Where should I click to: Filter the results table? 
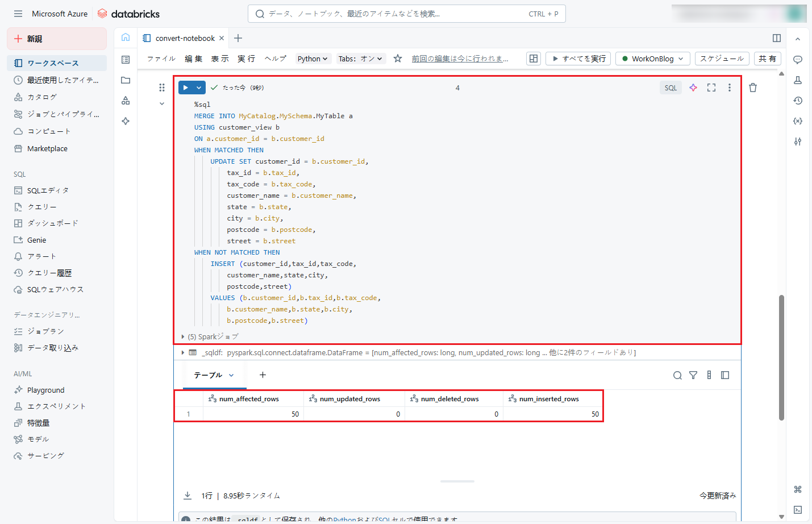693,375
